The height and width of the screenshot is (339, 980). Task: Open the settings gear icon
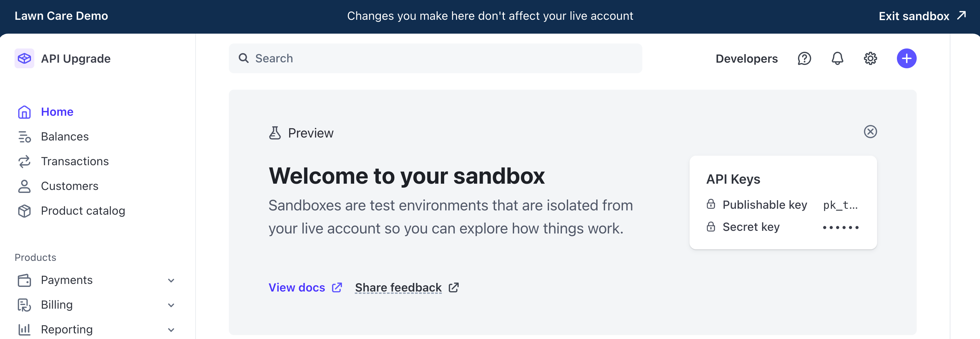[x=870, y=59]
